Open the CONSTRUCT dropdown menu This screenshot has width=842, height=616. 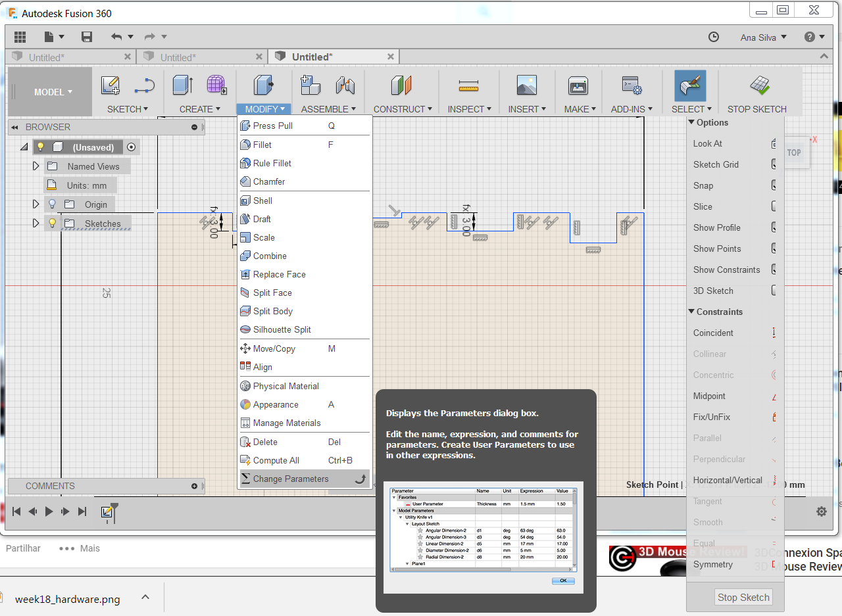403,109
